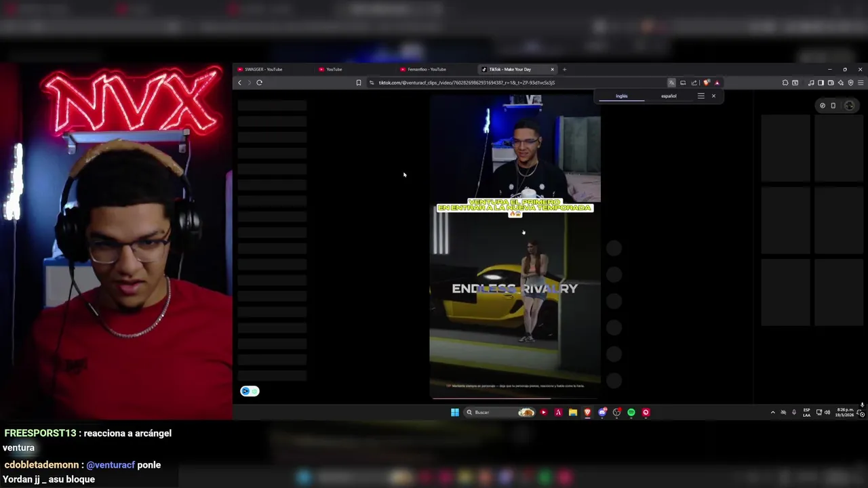Open translate popup options menu

point(701,96)
